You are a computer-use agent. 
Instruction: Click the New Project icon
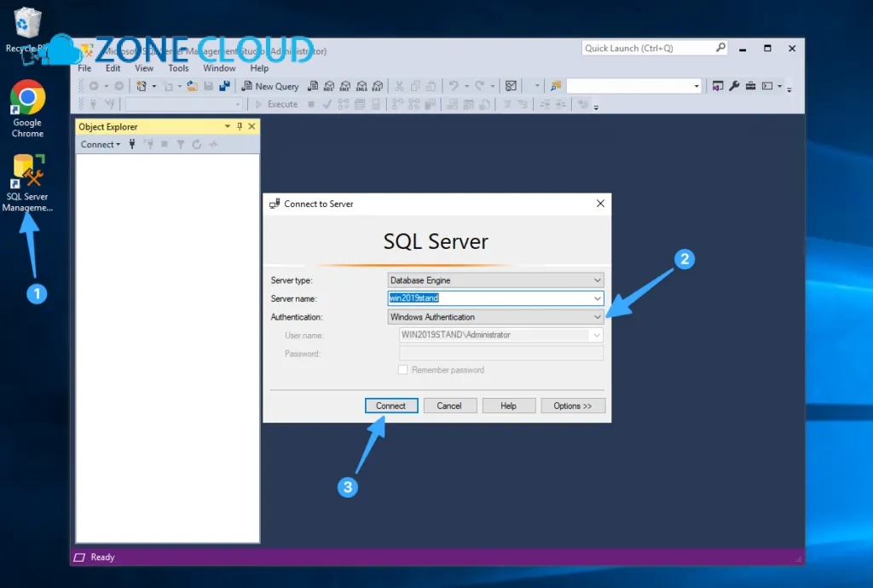142,86
